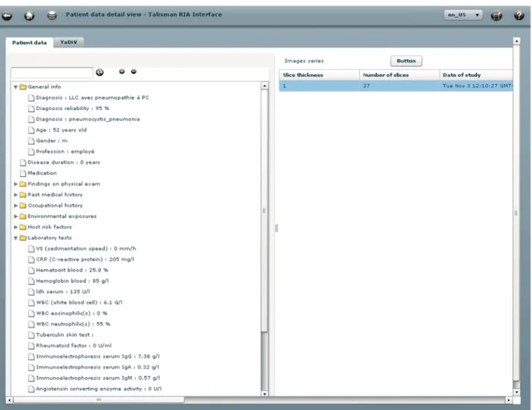The image size is (532, 410).
Task: Click the printer icon in top bar
Action: [x=496, y=15]
